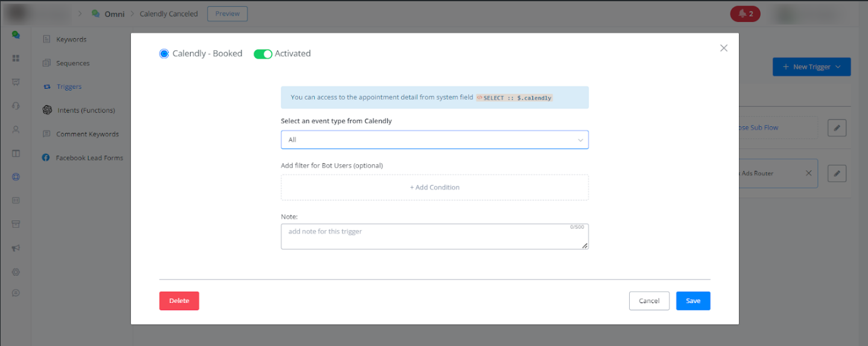The width and height of the screenshot is (868, 346).
Task: Click + Add Condition filter area
Action: pos(434,187)
